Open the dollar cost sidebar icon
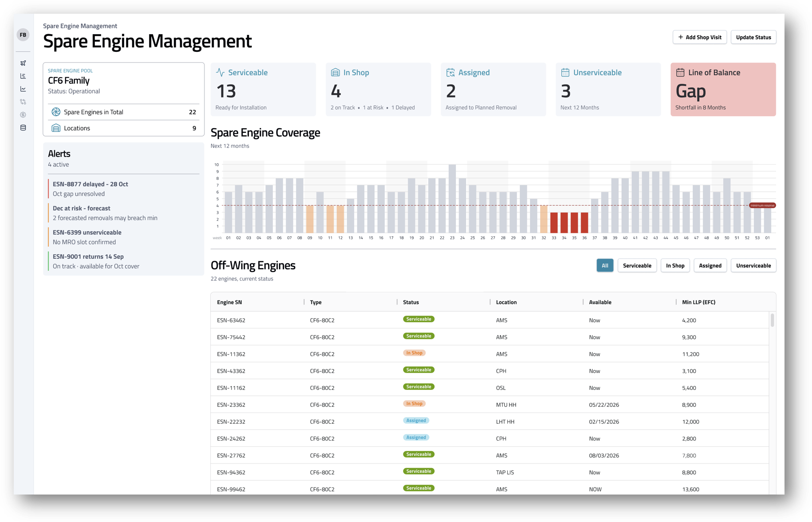 [x=23, y=115]
